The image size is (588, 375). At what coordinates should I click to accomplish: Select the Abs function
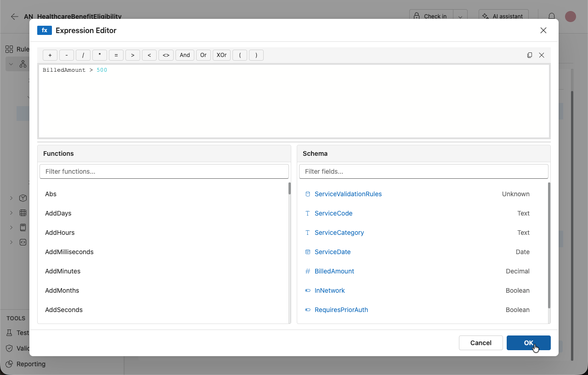pyautogui.click(x=51, y=194)
